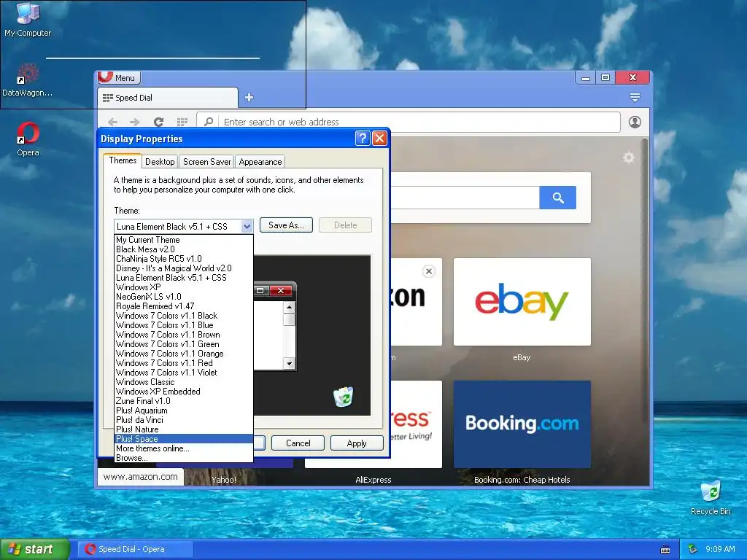The image size is (747, 560).
Task: Click the Save As... button
Action: click(x=286, y=225)
